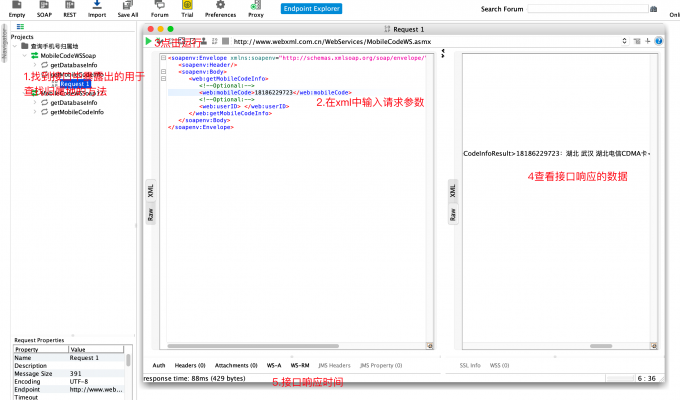Viewport: 680px width, 400px height.
Task: Collapse the soapenv:Body fold marker
Action: tap(163, 72)
